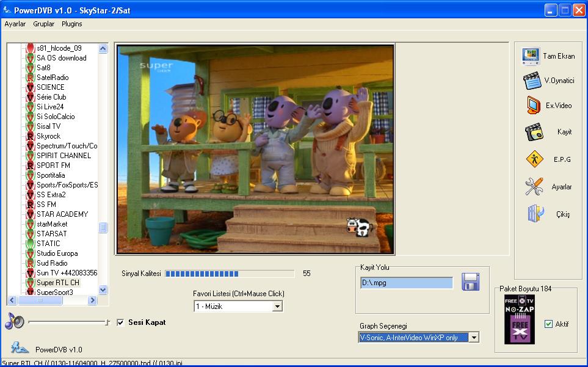Click the speaker volume icon
Image resolution: width=588 pixels, height=367 pixels.
[15, 322]
